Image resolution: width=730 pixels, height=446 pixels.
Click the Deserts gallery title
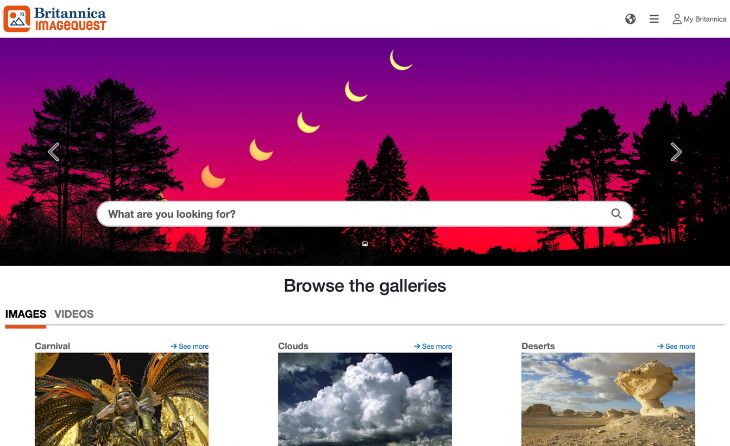[538, 346]
